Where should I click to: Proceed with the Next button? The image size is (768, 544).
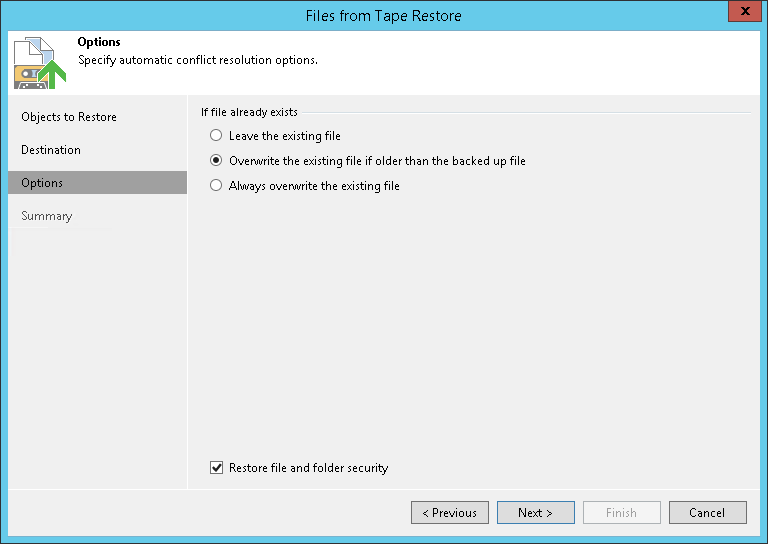(535, 513)
